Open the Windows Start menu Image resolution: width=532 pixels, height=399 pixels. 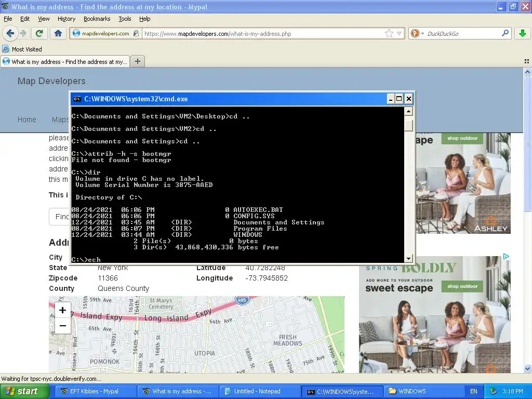pos(25,391)
